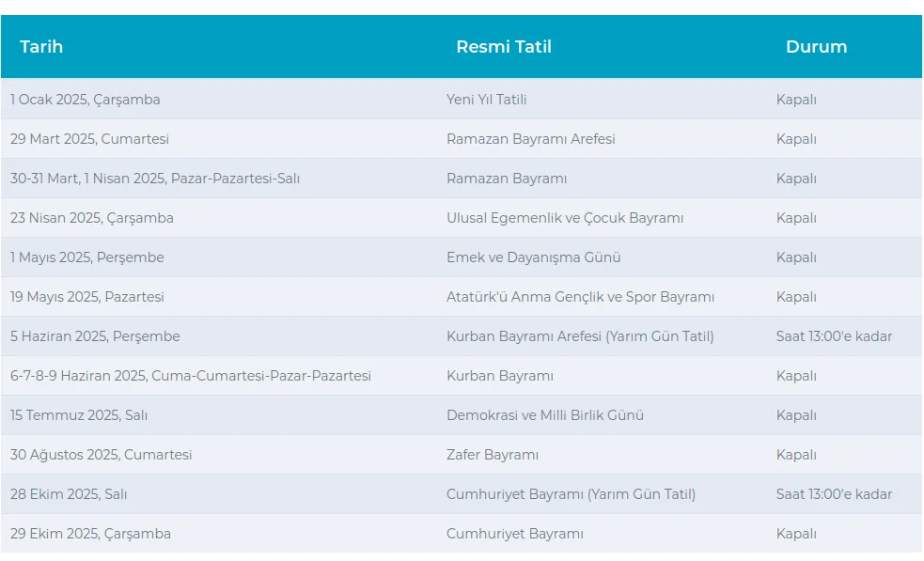Select the 1 Ocak 2025, Çarşamba date cell
The image size is (924, 561).
click(x=86, y=100)
